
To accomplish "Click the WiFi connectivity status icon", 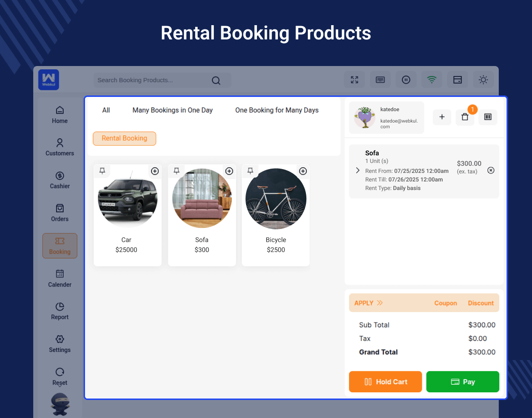I will 431,80.
